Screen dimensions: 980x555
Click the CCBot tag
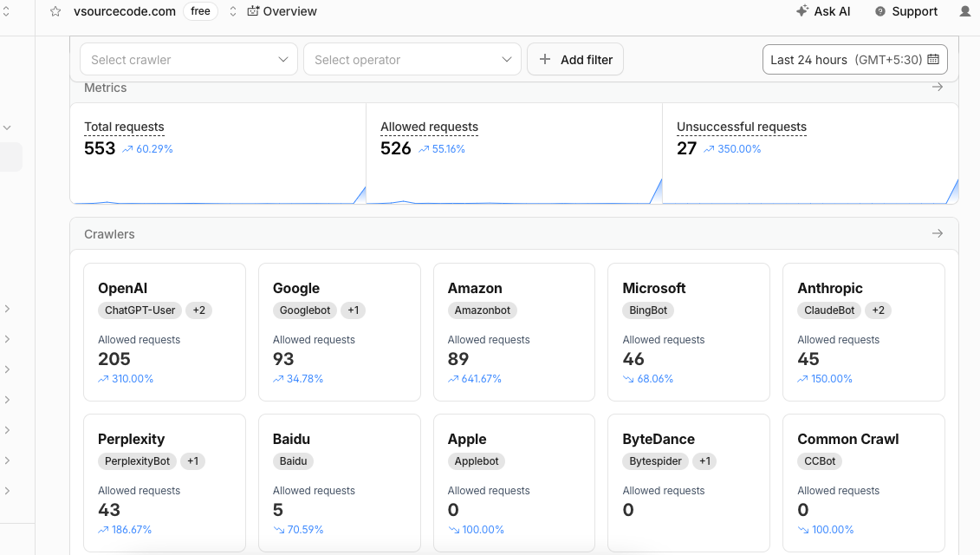[820, 461]
